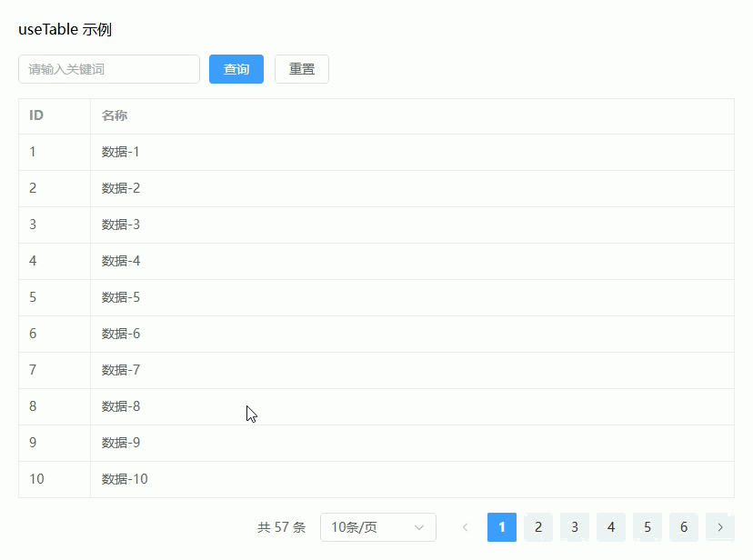This screenshot has height=560, width=753.
Task: Click the 数据-3 name cell
Action: (121, 225)
